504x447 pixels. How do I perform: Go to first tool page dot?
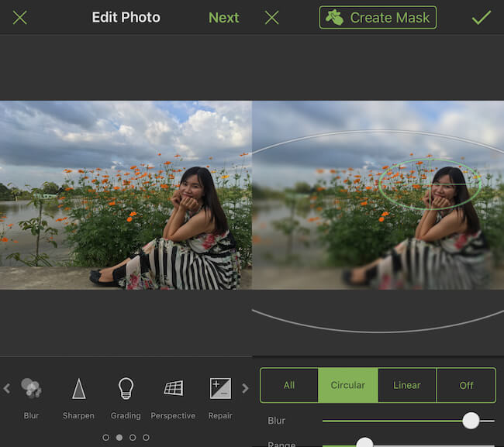tap(105, 438)
